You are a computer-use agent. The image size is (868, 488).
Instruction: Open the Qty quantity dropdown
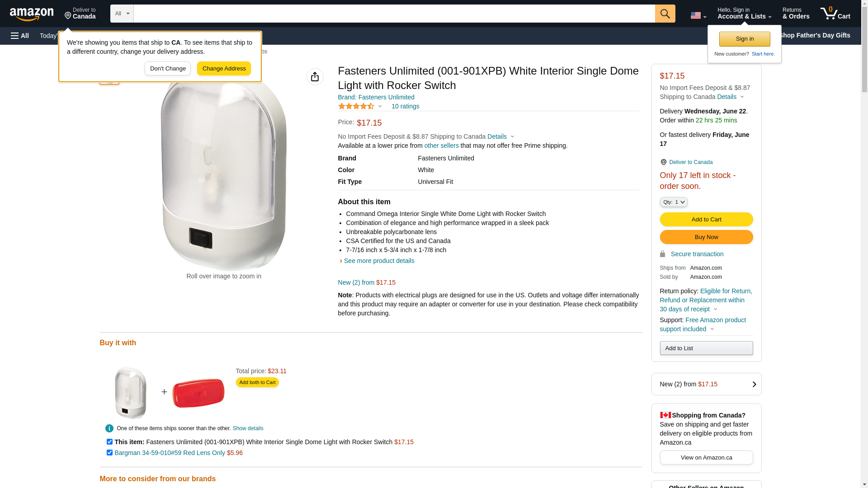tap(673, 202)
